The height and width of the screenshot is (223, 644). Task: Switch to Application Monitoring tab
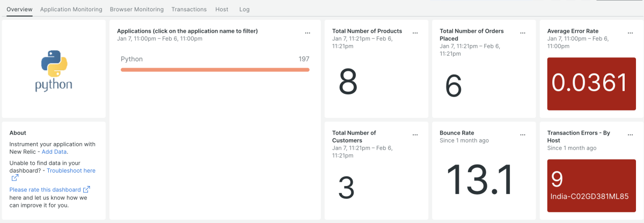[x=71, y=9]
